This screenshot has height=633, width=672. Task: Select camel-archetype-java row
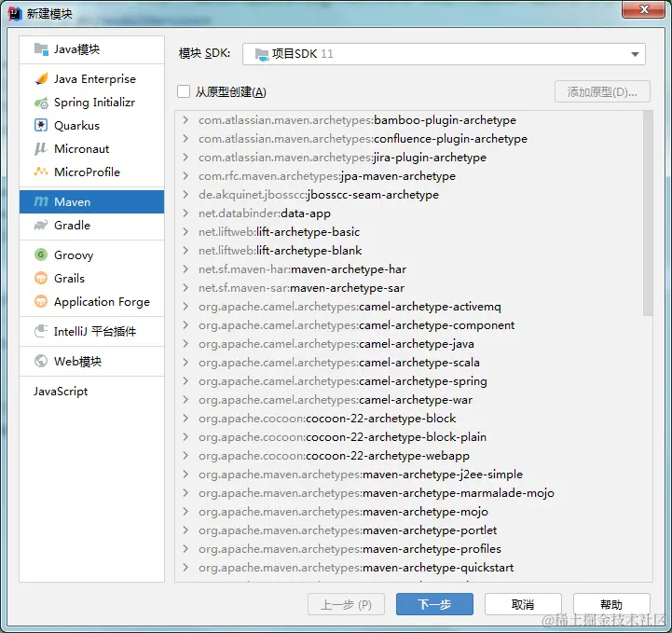(409, 344)
